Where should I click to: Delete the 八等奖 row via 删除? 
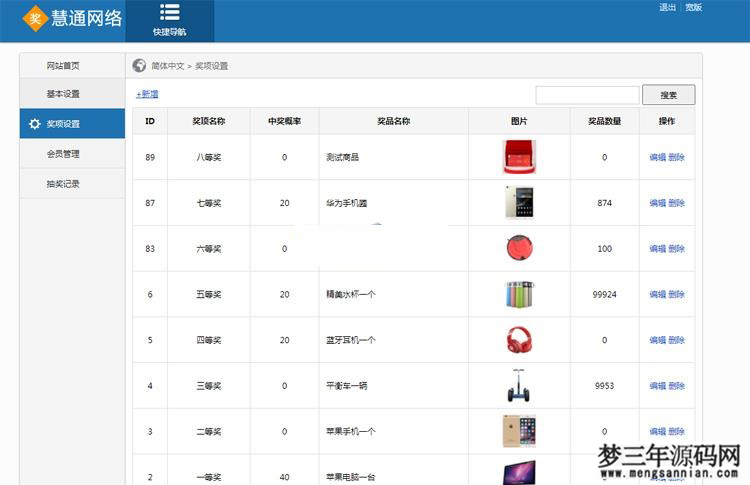[676, 157]
